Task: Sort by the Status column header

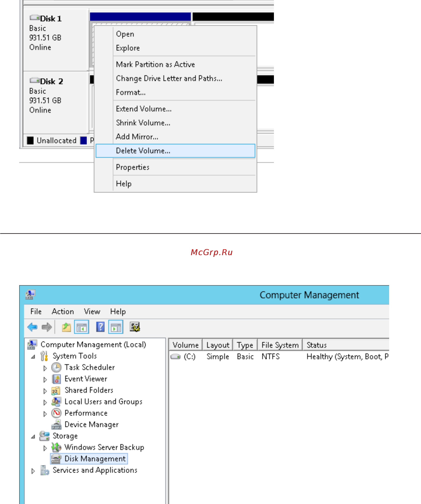Action: click(x=346, y=345)
